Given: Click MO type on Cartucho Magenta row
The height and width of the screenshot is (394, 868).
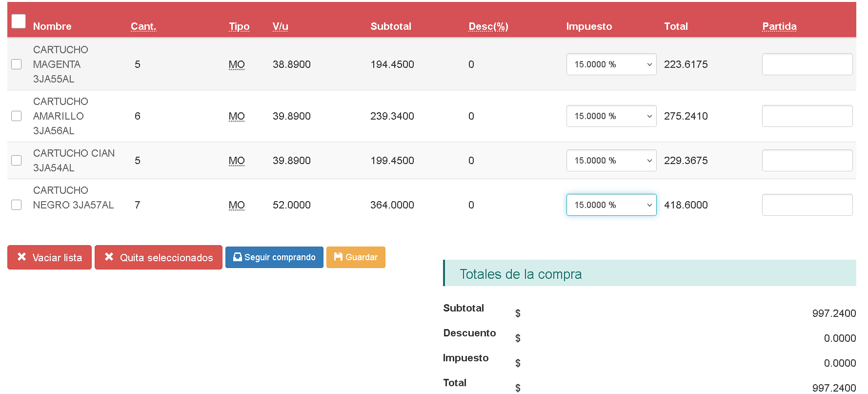Looking at the screenshot, I should coord(237,64).
